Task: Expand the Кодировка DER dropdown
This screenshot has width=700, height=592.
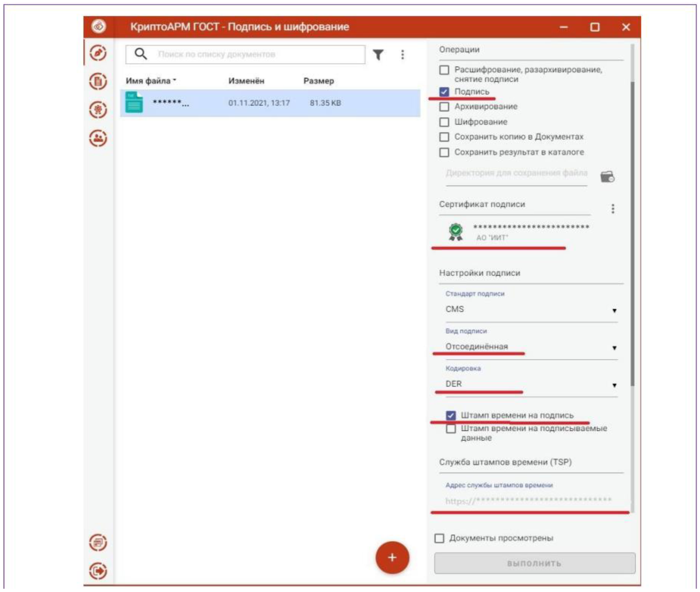Action: (531, 384)
